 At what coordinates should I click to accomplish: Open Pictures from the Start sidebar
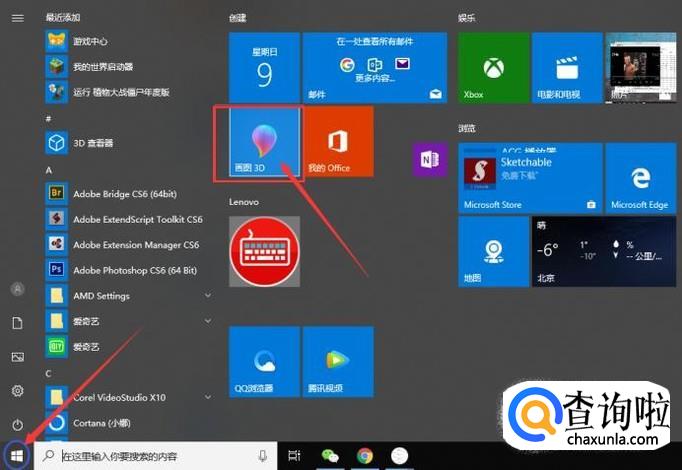coord(17,357)
